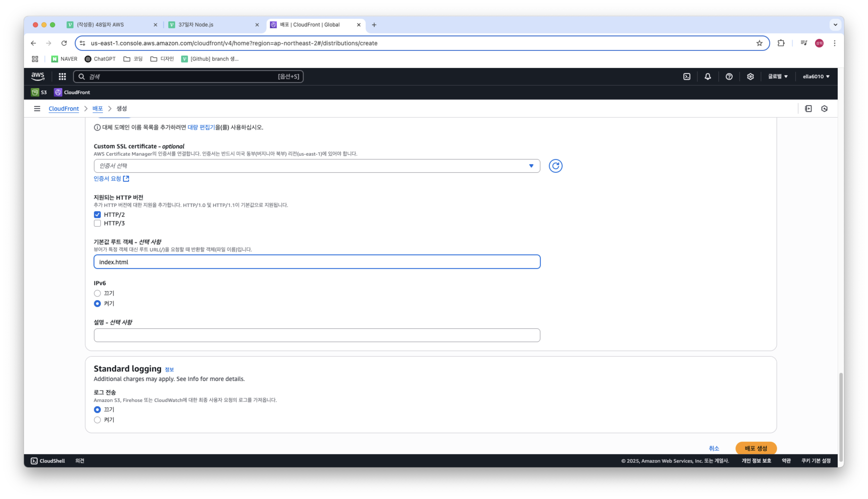
Task: Open a new browser tab
Action: [374, 25]
